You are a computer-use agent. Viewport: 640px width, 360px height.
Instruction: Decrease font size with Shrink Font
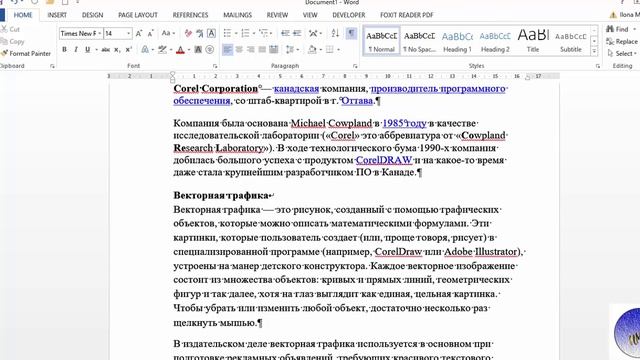pos(150,33)
